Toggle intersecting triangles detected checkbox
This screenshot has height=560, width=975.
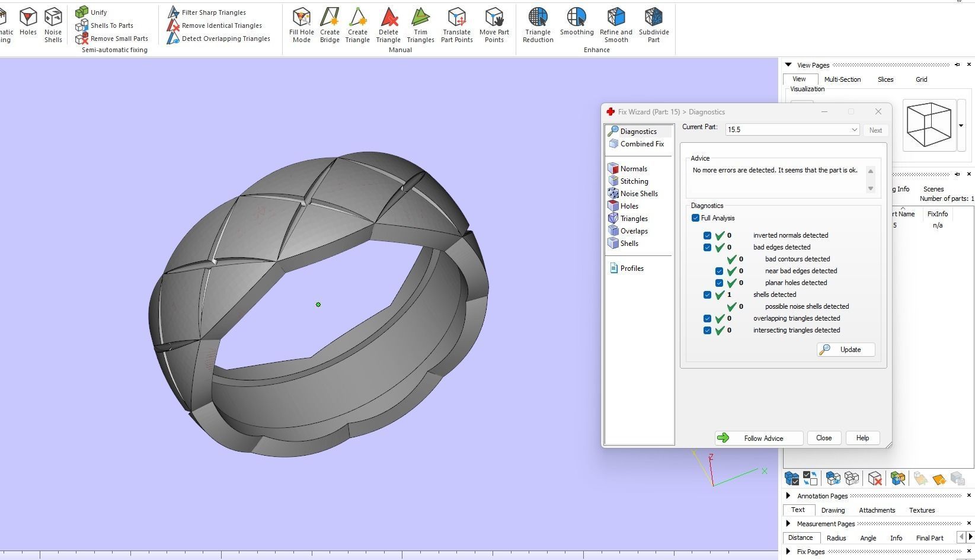point(707,330)
